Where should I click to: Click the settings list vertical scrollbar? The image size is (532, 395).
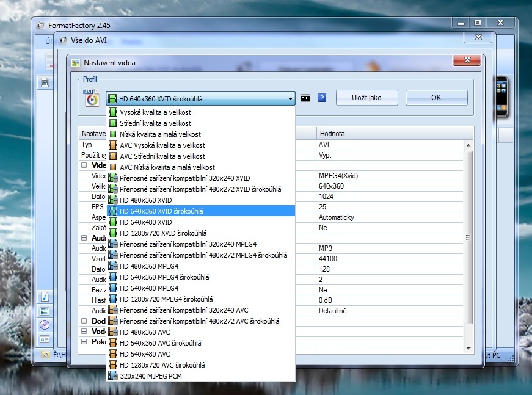468,237
